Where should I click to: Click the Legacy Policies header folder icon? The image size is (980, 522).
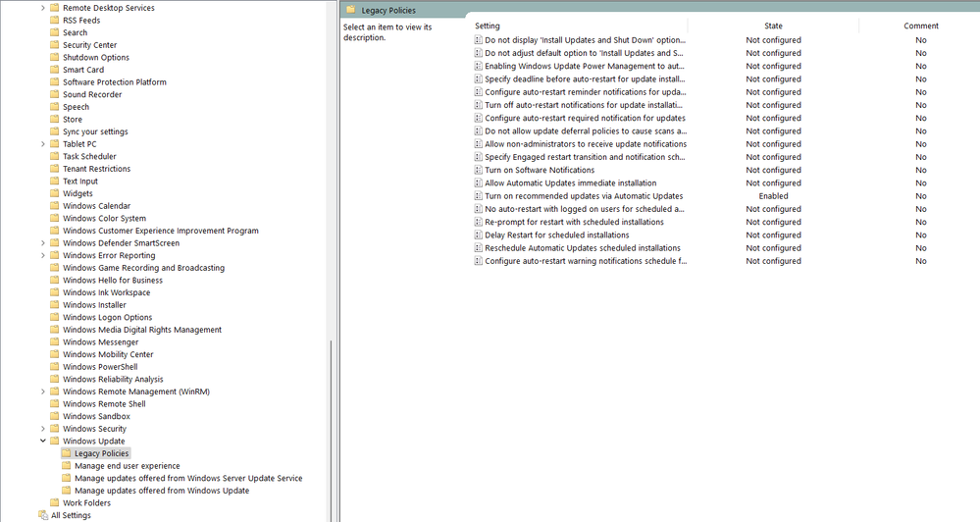[x=350, y=10]
